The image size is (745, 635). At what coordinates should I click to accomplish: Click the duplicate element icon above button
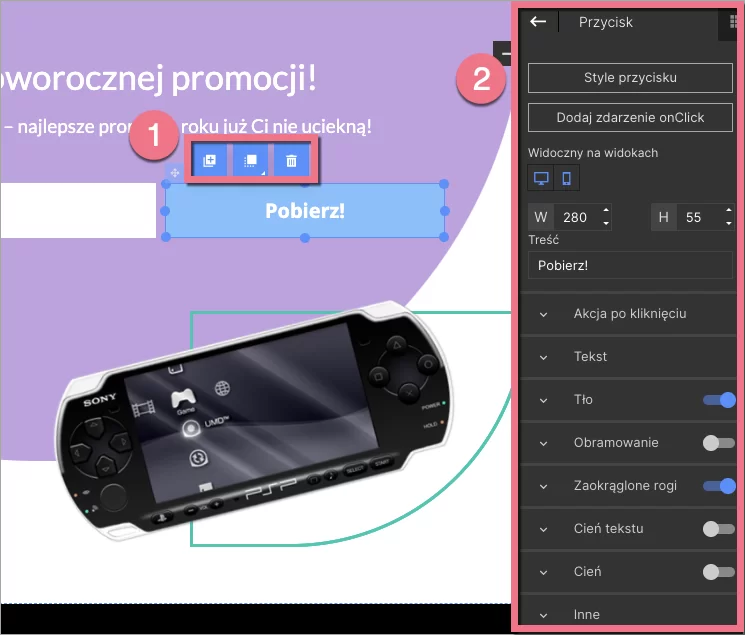coord(209,160)
